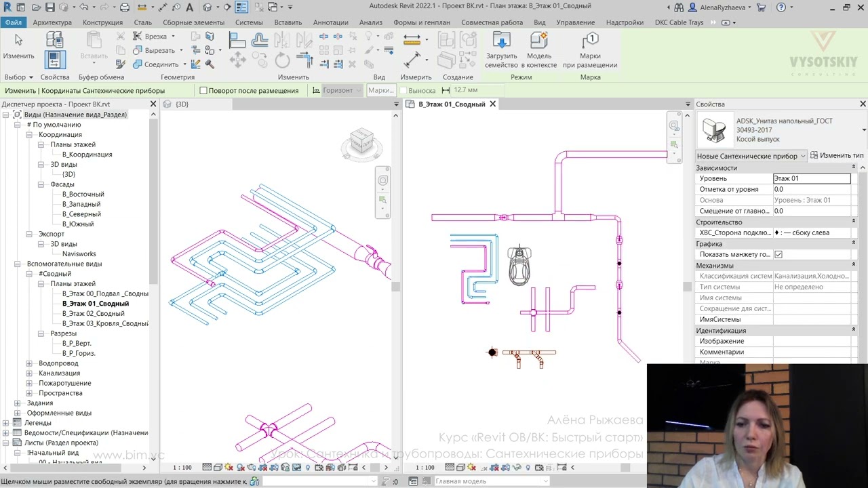Expand the 'Водопровод' tree node

[29, 363]
